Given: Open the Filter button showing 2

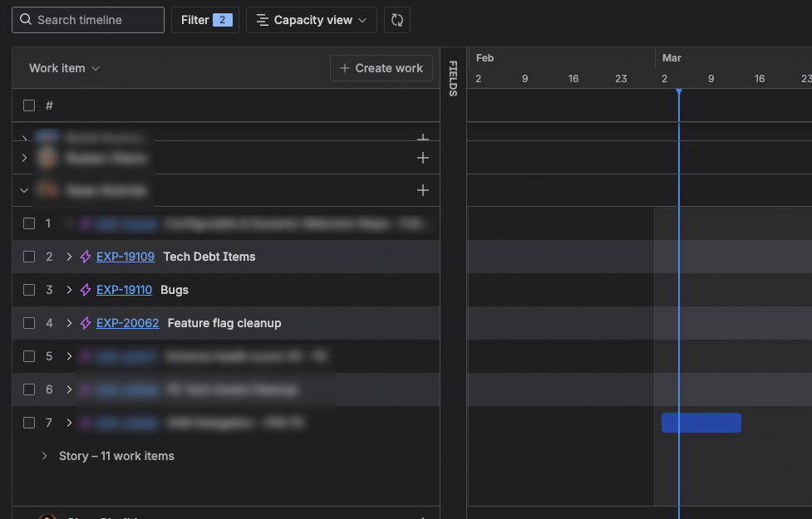Looking at the screenshot, I should point(205,20).
